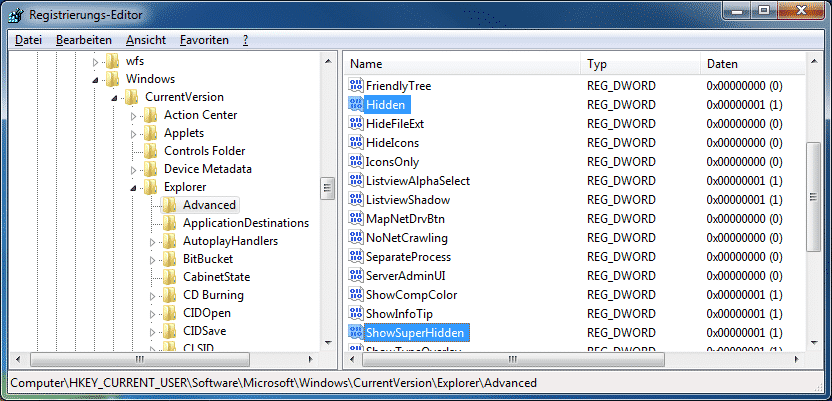The image size is (832, 401).
Task: Click the REG_DWORD type of ShowInfoTip
Action: (x=621, y=313)
